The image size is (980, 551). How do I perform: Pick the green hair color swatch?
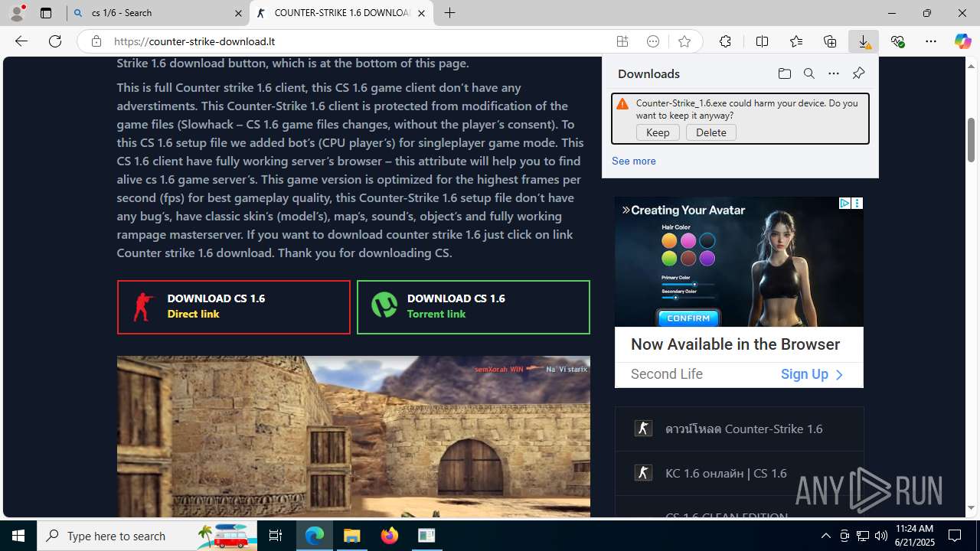pos(669,259)
